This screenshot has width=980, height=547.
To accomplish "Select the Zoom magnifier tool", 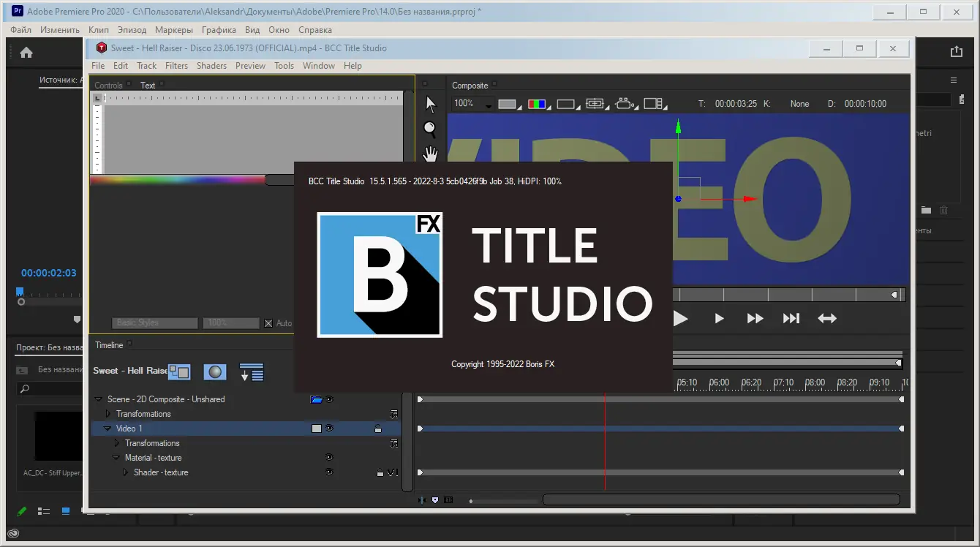I will 430,130.
